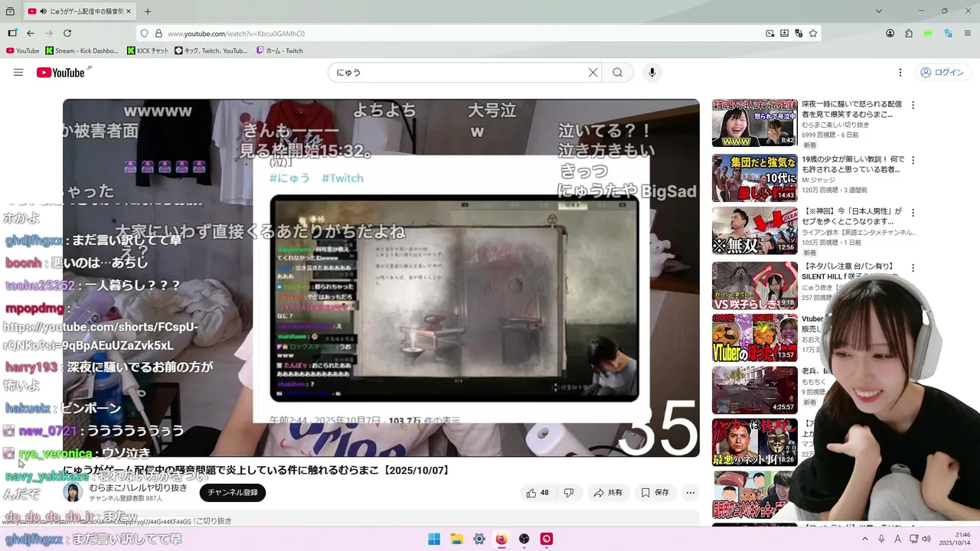
Task: Open options for 19歳の少女 video
Action: click(x=913, y=161)
